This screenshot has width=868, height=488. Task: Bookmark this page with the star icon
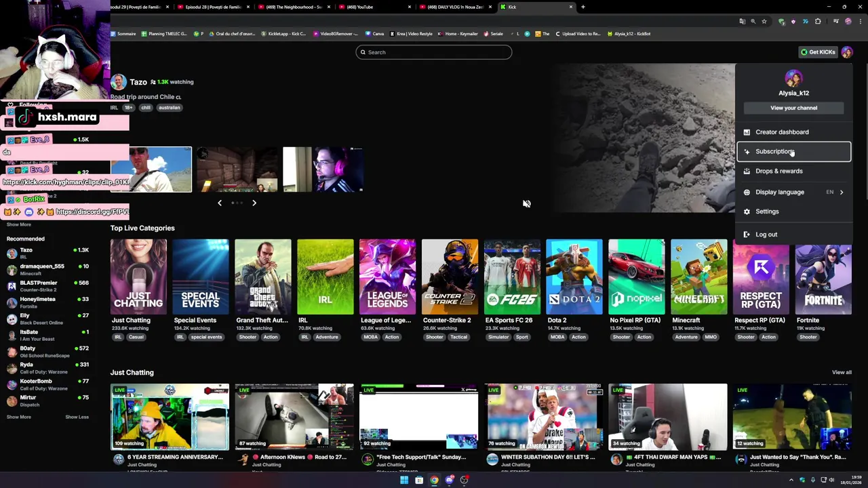pyautogui.click(x=764, y=21)
